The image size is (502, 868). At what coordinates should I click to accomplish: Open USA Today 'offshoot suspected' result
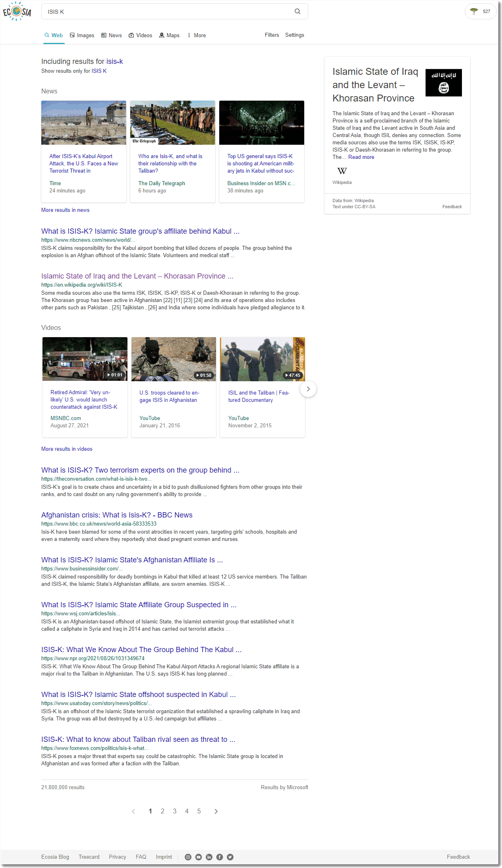[138, 695]
